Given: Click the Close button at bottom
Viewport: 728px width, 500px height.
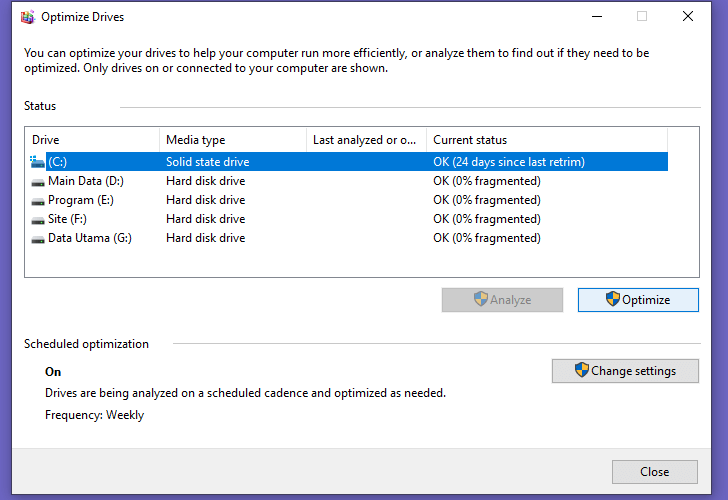Looking at the screenshot, I should pos(655,472).
